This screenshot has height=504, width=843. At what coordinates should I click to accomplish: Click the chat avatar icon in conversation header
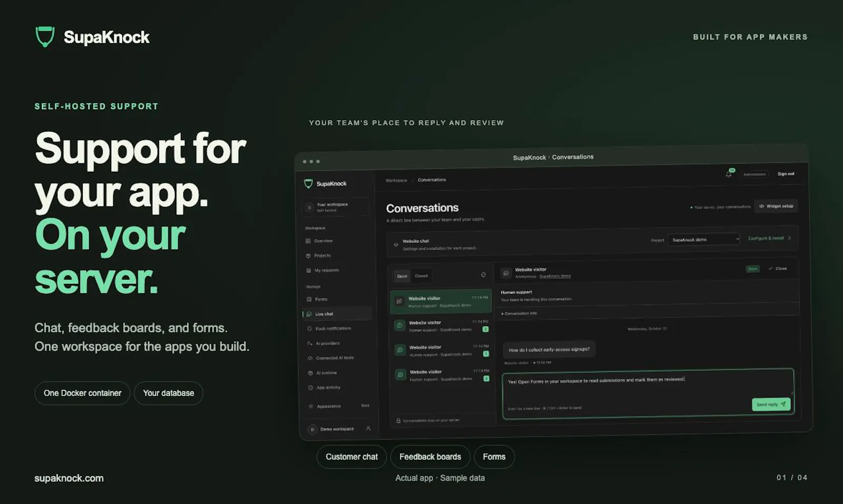[x=506, y=273]
